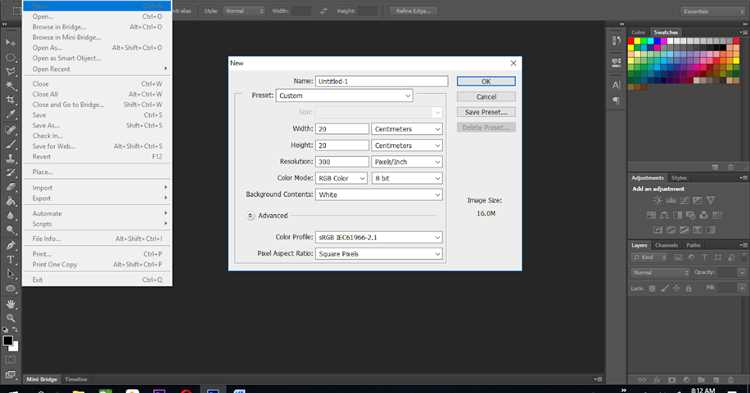Click the background color swatch
The height and width of the screenshot is (393, 750).
coord(14,347)
